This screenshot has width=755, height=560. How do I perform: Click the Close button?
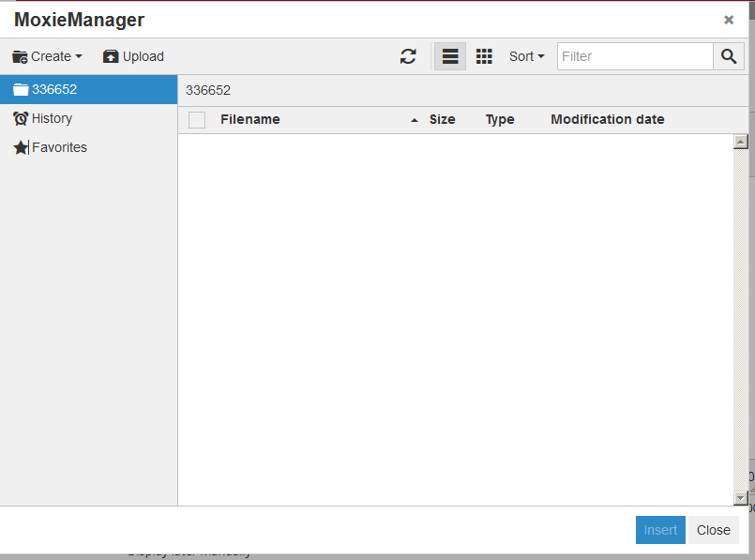tap(713, 530)
